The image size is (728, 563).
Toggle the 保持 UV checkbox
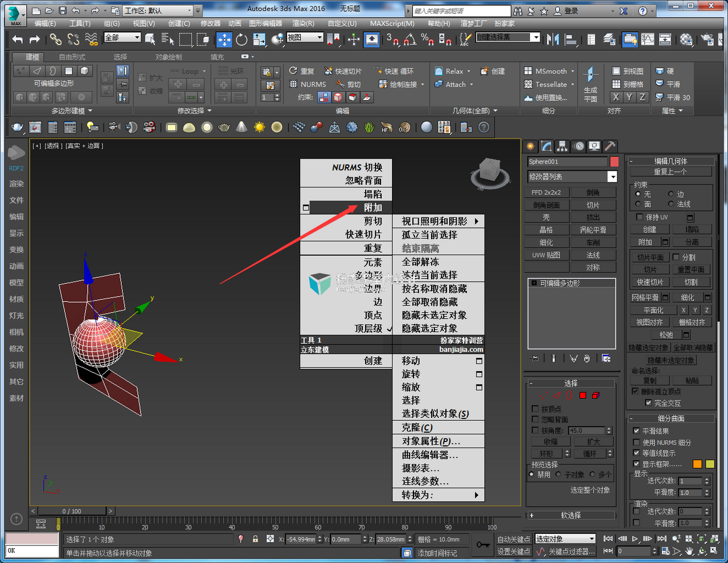639,217
